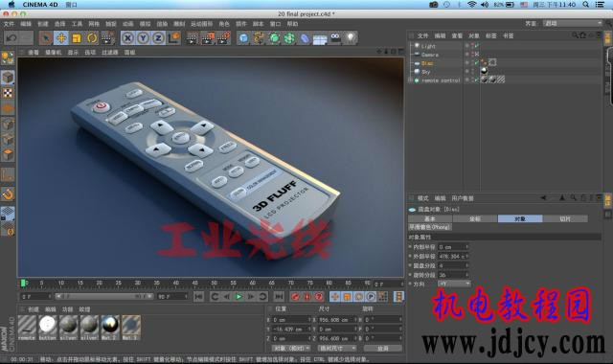Screen dimensions: 613x364
Task: Click the play forward button
Action: (x=238, y=297)
